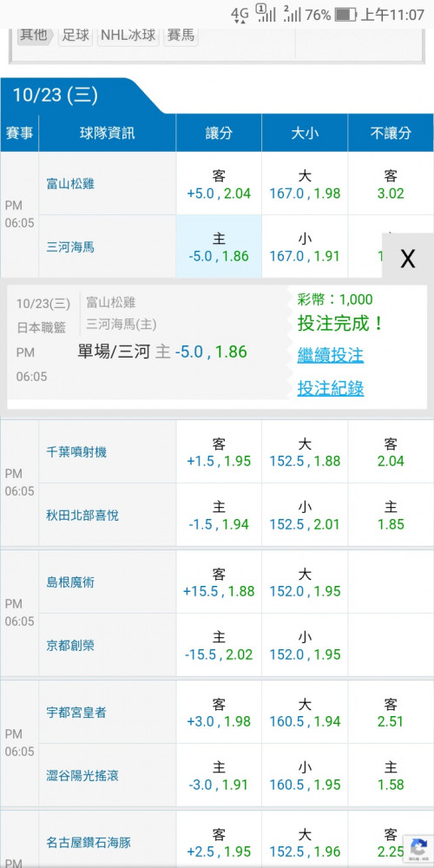
Task: Open the 投注紀錄 link
Action: (331, 388)
